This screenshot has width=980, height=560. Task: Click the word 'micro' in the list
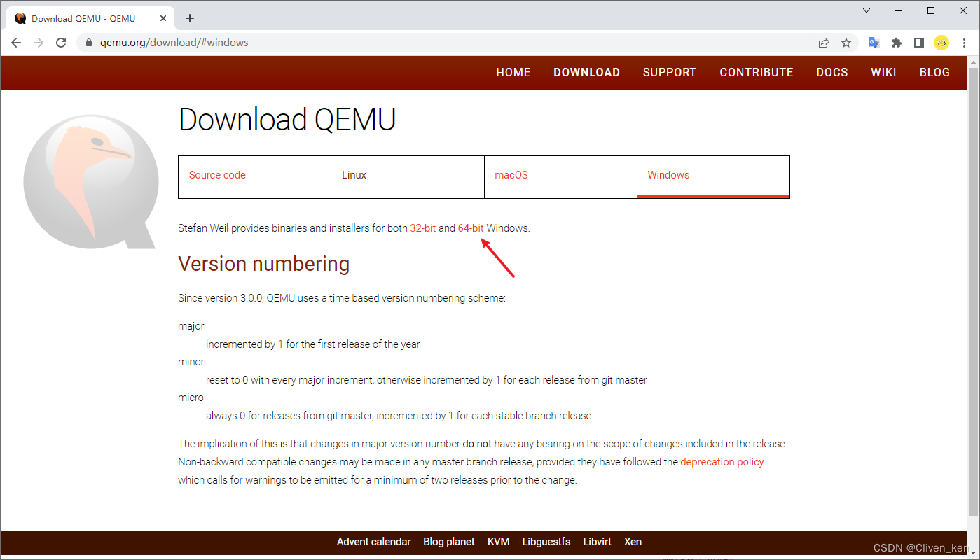pos(191,398)
